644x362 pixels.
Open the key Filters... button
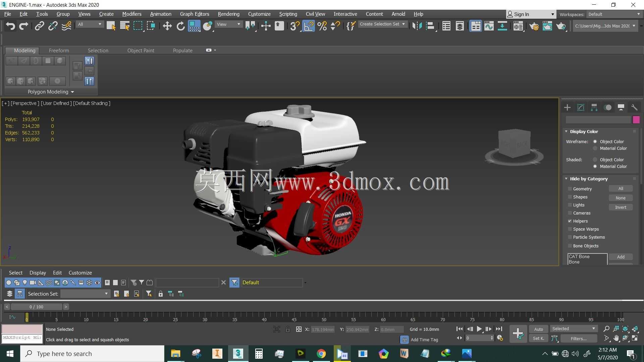579,339
